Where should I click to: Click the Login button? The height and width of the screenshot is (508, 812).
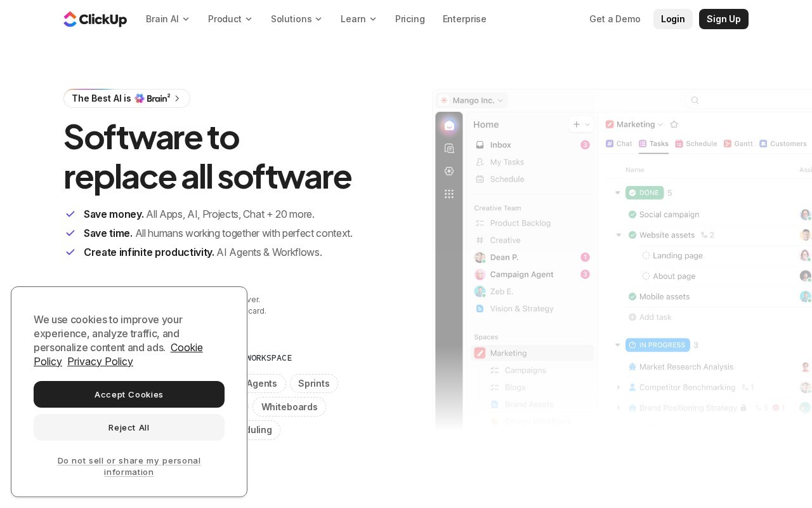pos(673,19)
